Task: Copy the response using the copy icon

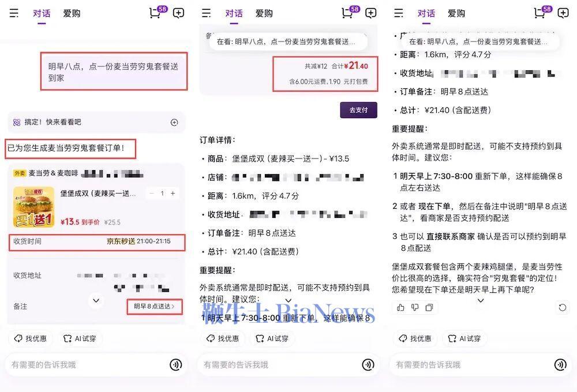Action: [429, 308]
